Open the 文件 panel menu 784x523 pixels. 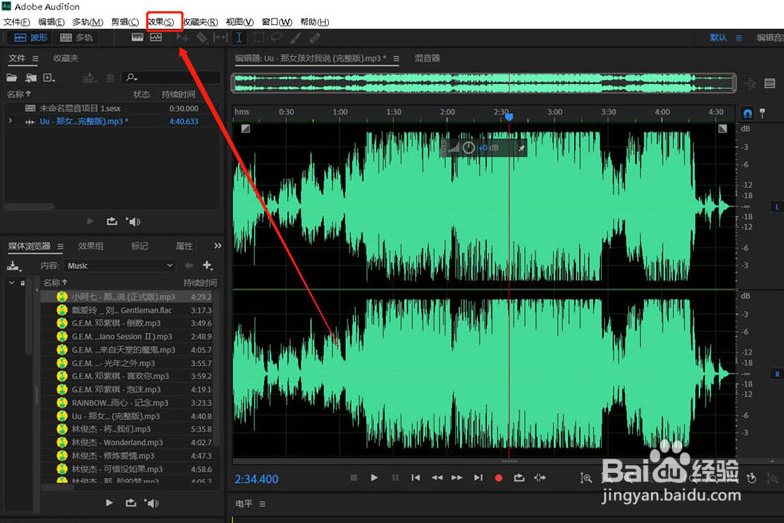35,58
